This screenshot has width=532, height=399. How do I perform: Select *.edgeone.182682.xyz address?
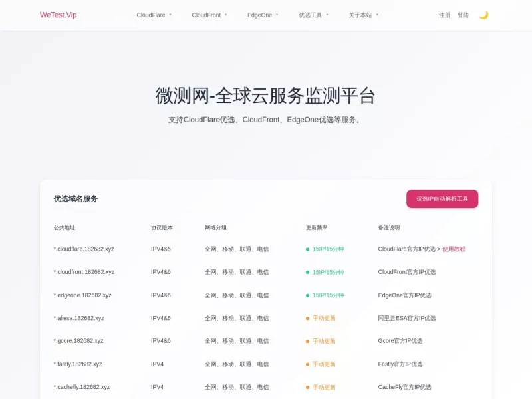[82, 295]
